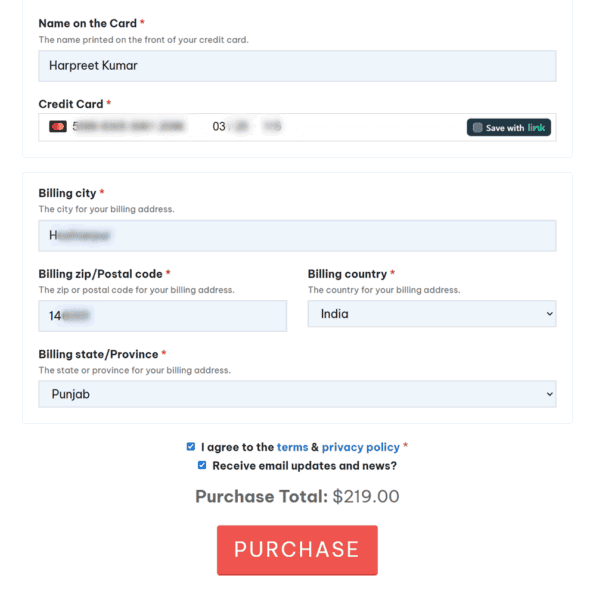Click the chevron arrow of the Punjab state select

click(x=549, y=394)
